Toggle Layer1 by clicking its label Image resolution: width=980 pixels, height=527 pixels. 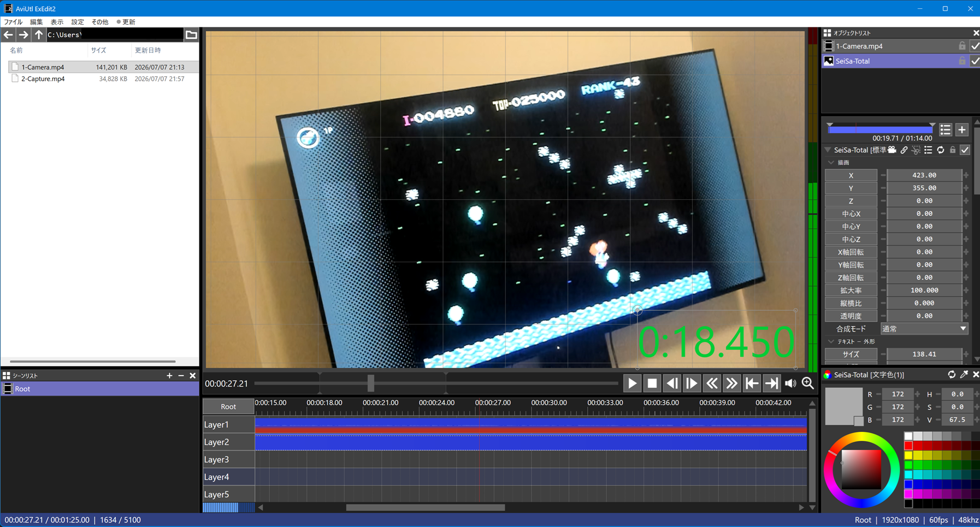tap(228, 424)
